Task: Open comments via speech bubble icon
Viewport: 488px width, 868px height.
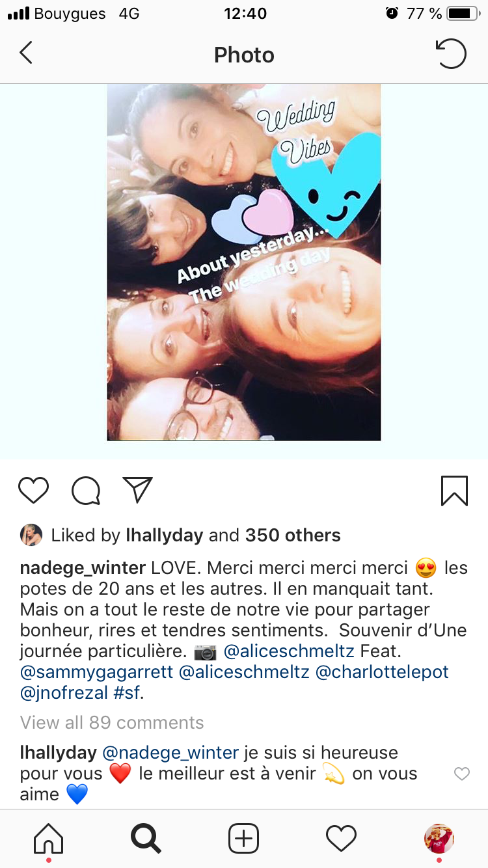Action: (86, 491)
